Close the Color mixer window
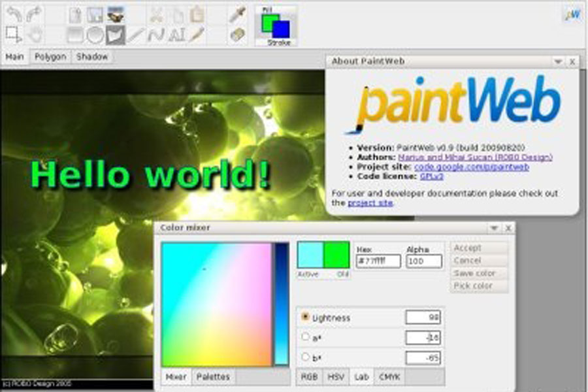Screen dimensions: 588x392 508,228
